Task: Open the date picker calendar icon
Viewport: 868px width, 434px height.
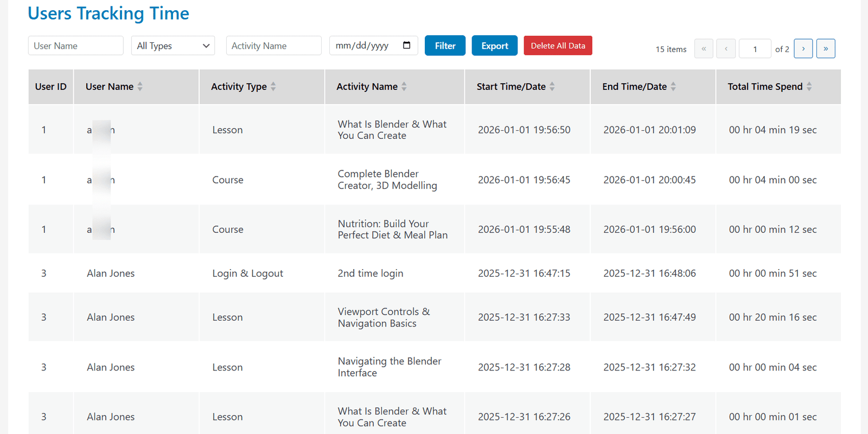Action: (407, 46)
